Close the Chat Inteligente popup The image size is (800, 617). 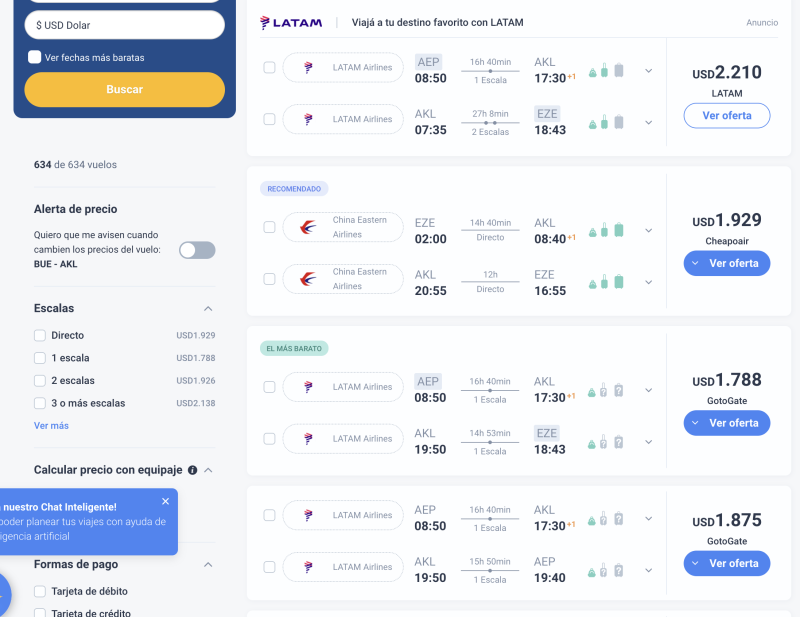click(166, 501)
